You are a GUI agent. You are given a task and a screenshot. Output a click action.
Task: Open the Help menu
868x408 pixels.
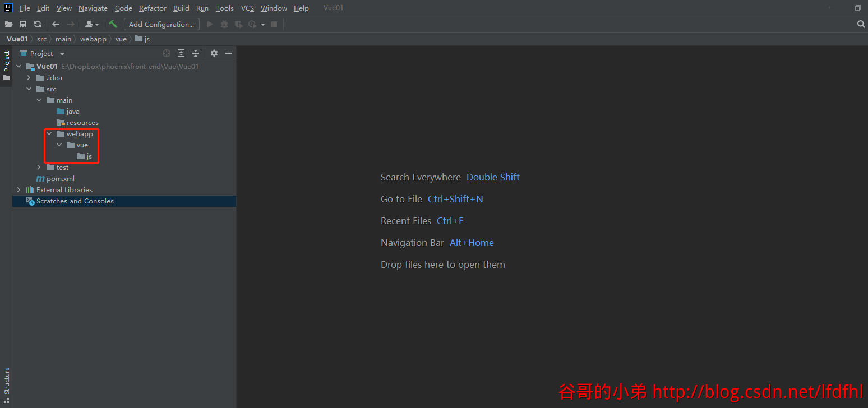[x=301, y=8]
